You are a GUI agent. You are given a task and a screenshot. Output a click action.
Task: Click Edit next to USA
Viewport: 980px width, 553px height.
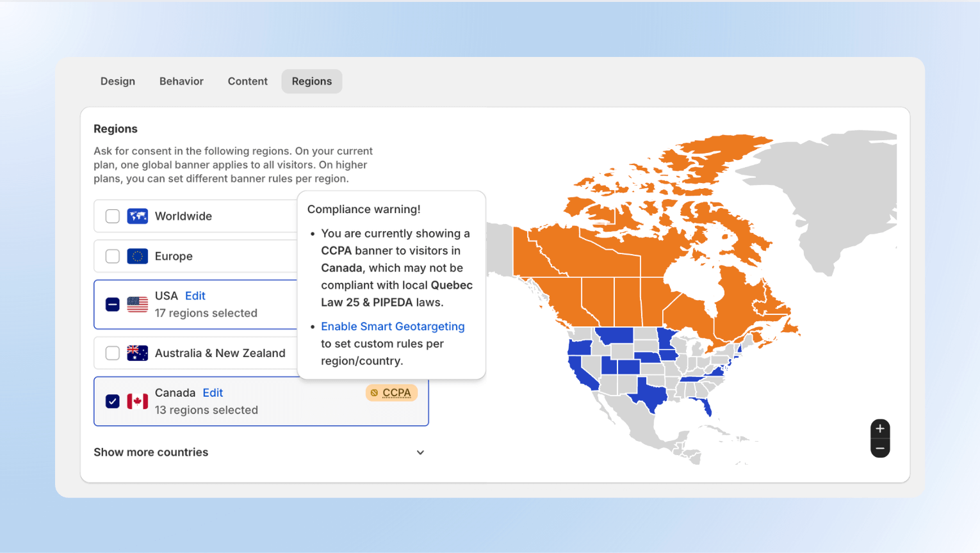click(x=195, y=296)
